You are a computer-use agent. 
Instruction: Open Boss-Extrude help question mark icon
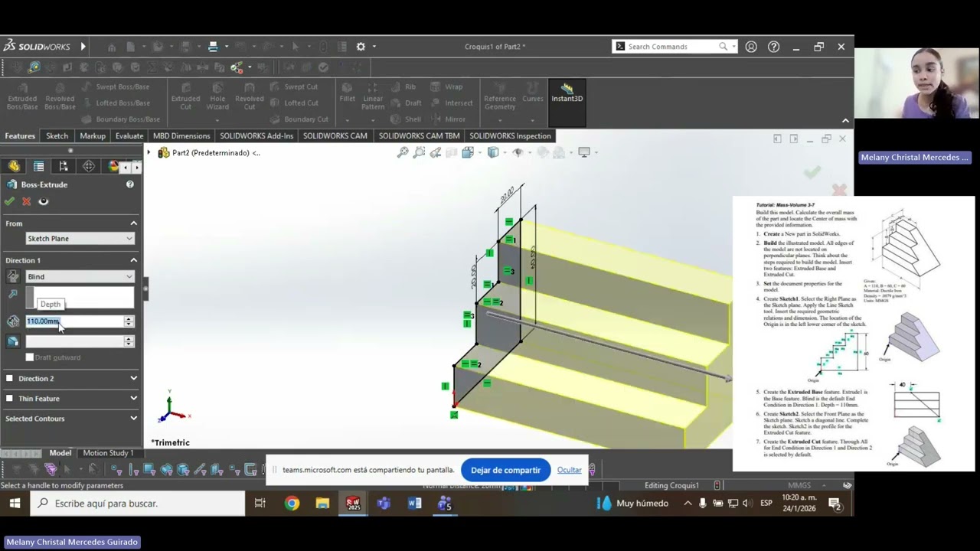[x=129, y=184]
